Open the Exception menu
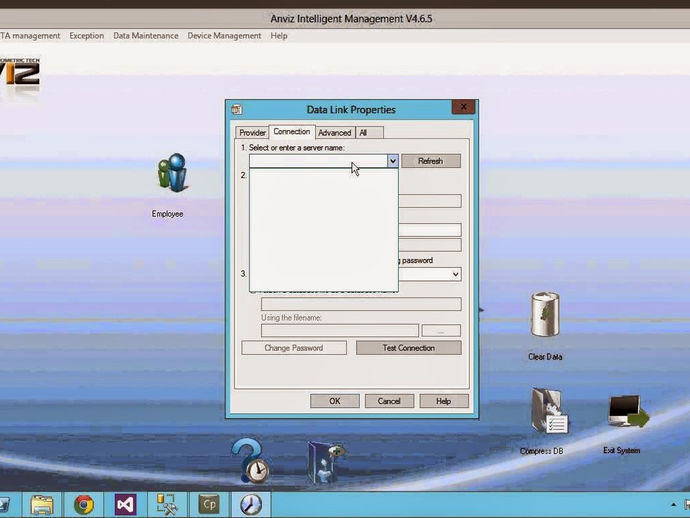Viewport: 690px width, 518px height. (x=87, y=36)
